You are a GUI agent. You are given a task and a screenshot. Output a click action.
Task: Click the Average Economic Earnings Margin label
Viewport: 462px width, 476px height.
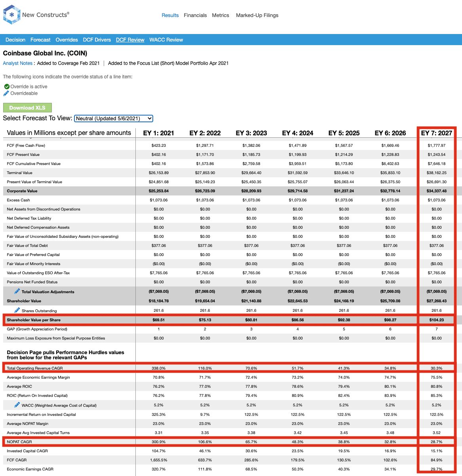pyautogui.click(x=38, y=377)
